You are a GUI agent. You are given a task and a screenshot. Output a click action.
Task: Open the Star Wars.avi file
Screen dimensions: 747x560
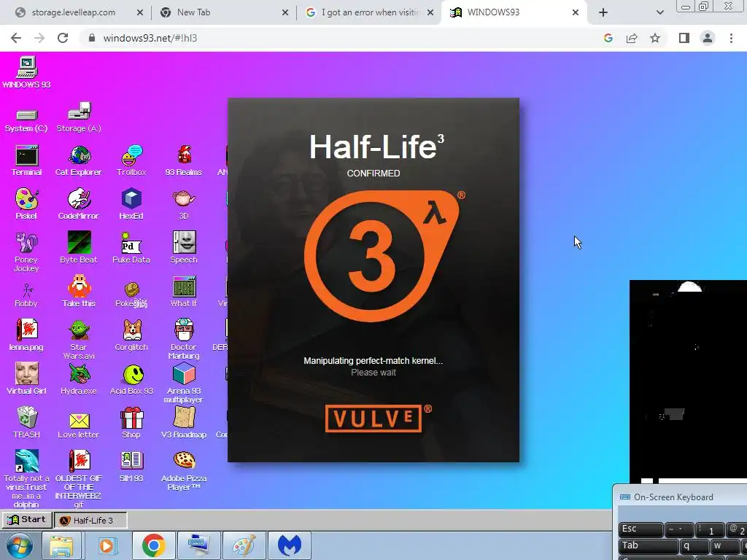click(79, 340)
